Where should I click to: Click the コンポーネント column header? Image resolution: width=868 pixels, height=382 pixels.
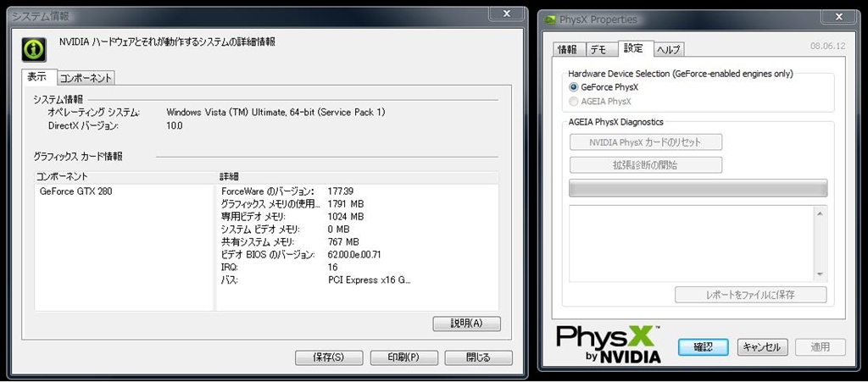[124, 178]
